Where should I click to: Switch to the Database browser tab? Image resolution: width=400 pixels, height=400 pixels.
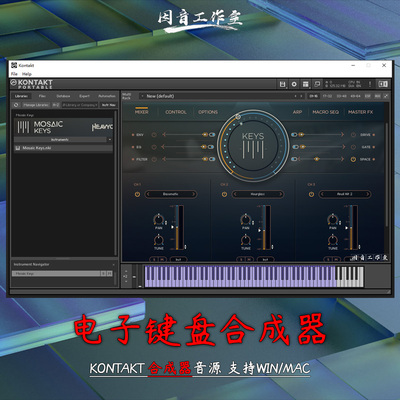coord(63,96)
